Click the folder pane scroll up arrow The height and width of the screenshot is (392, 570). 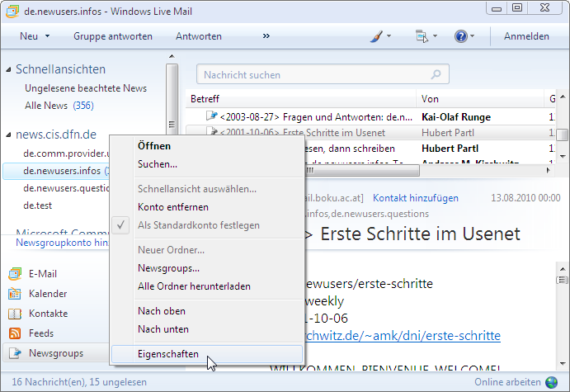(172, 56)
